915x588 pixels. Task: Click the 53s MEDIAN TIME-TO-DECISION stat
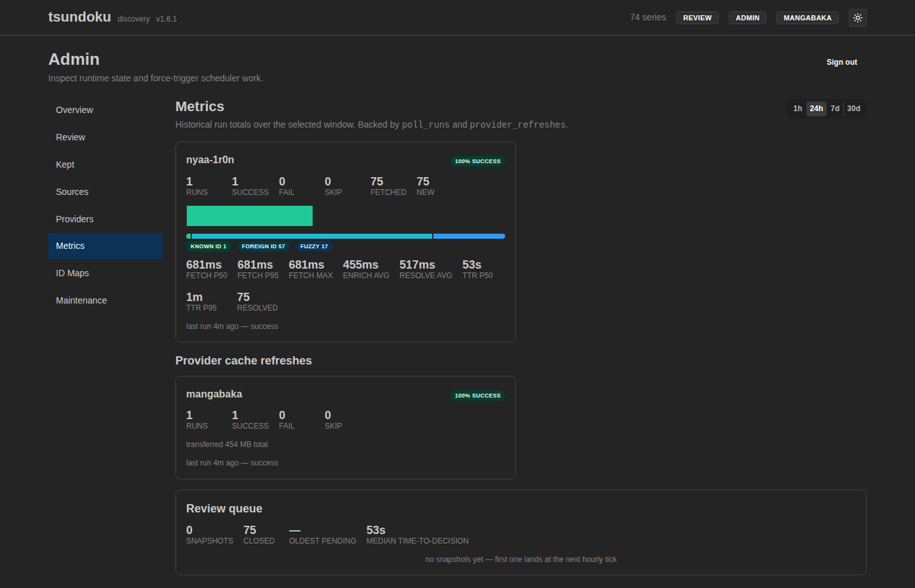pos(417,535)
